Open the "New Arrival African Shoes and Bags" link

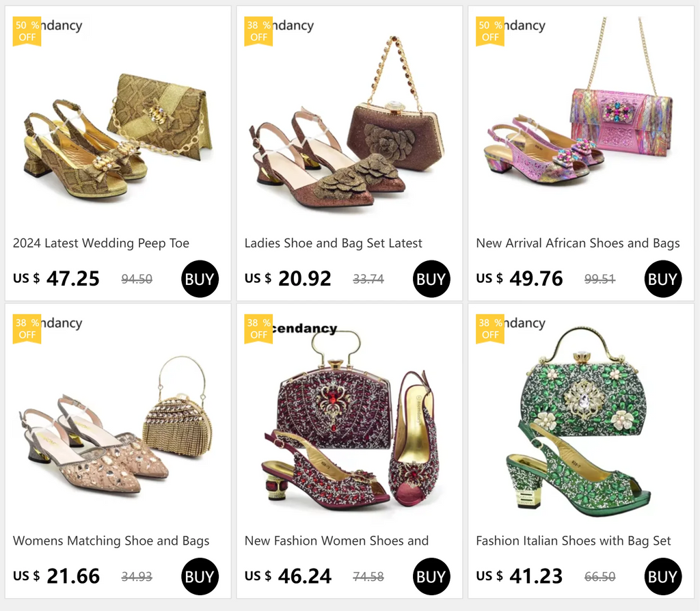click(x=578, y=243)
